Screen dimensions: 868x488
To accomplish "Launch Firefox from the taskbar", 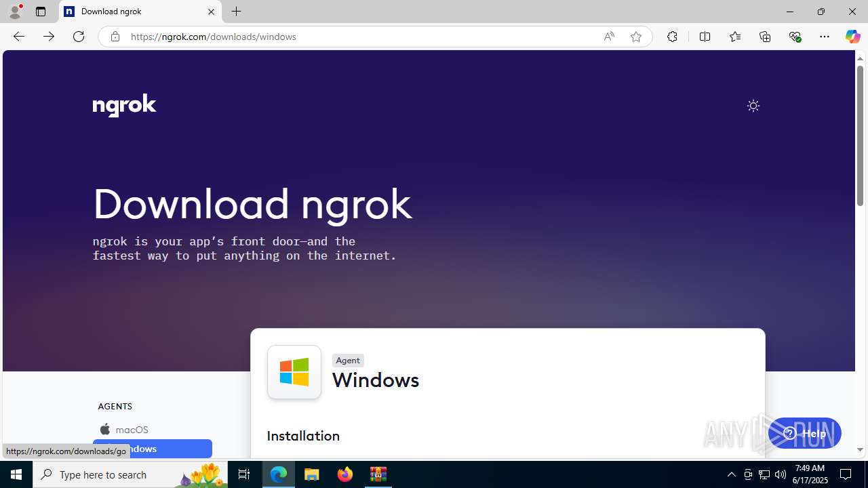I will [345, 474].
